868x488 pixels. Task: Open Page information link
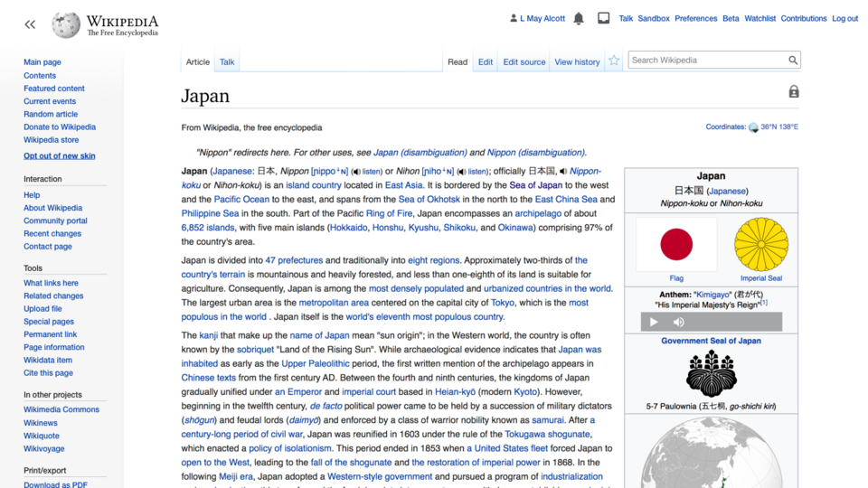coord(53,347)
